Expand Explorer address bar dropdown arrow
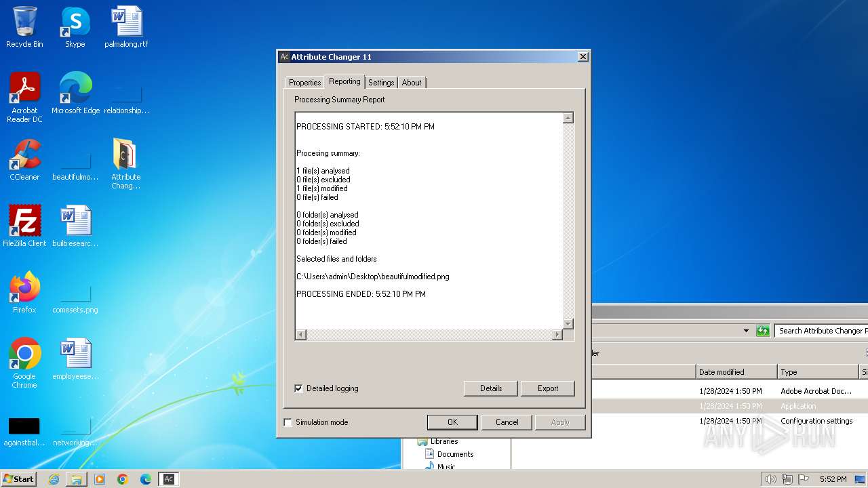The height and width of the screenshot is (488, 868). point(746,331)
